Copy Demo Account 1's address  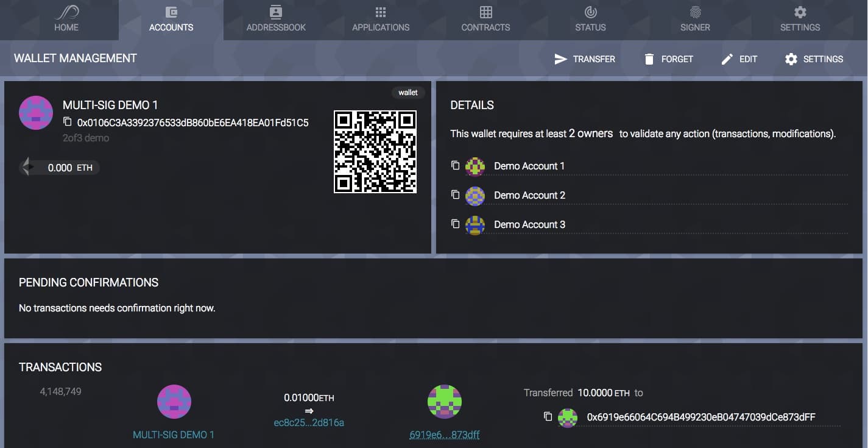[456, 165]
